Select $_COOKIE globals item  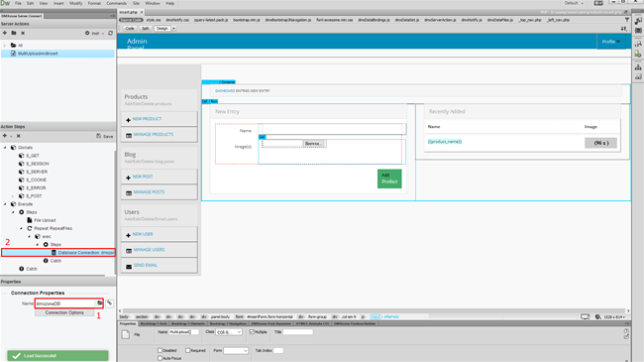click(x=36, y=180)
